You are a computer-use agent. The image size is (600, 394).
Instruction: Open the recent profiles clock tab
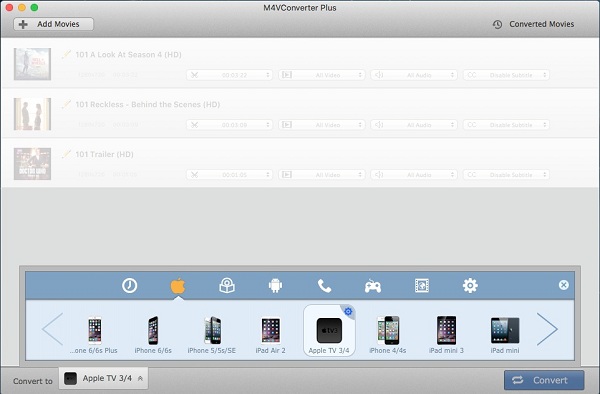[x=129, y=285]
